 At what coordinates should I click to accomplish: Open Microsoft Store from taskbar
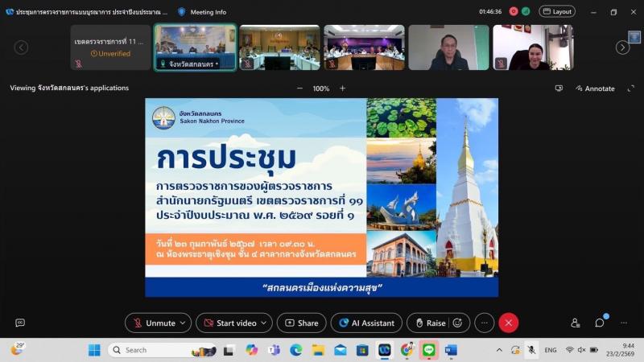click(362, 350)
